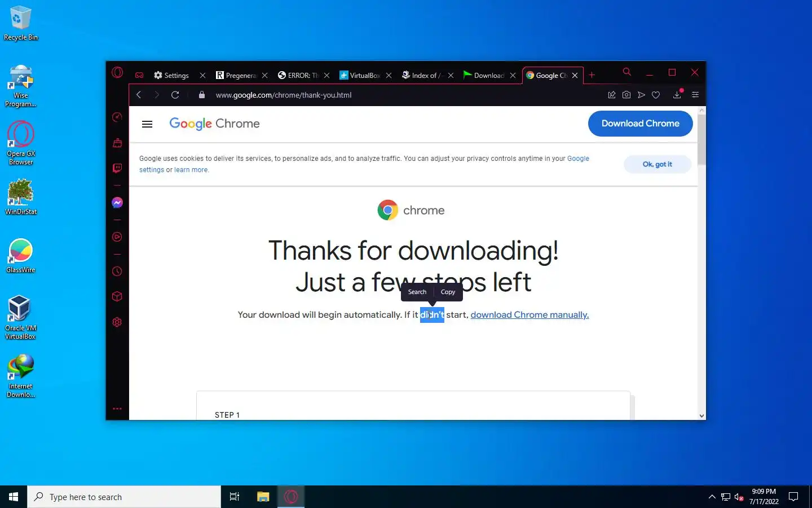Screen dimensions: 812x508
Task: Click Ok, got it cookie button
Action: (x=657, y=164)
